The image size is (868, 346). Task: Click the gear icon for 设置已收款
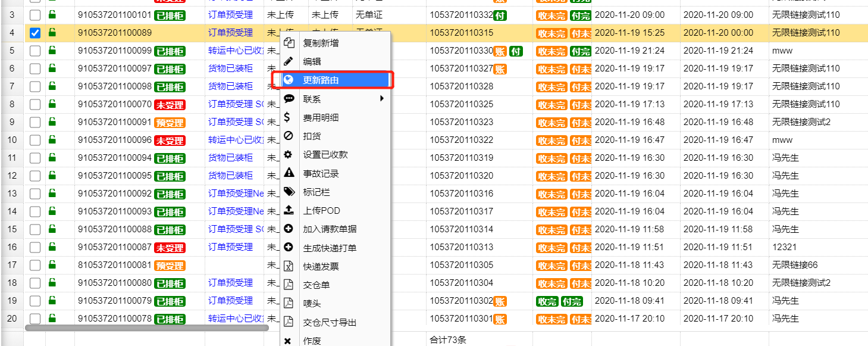pyautogui.click(x=289, y=154)
